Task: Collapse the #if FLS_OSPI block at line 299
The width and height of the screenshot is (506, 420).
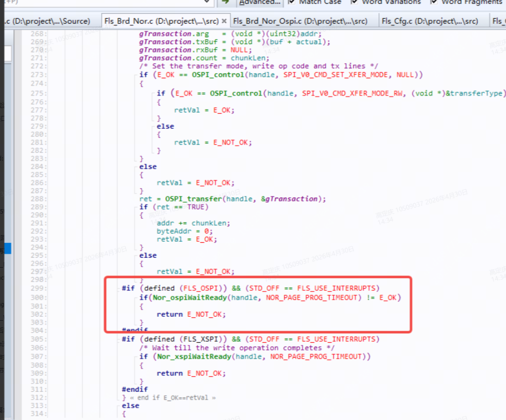Action: pos(118,289)
